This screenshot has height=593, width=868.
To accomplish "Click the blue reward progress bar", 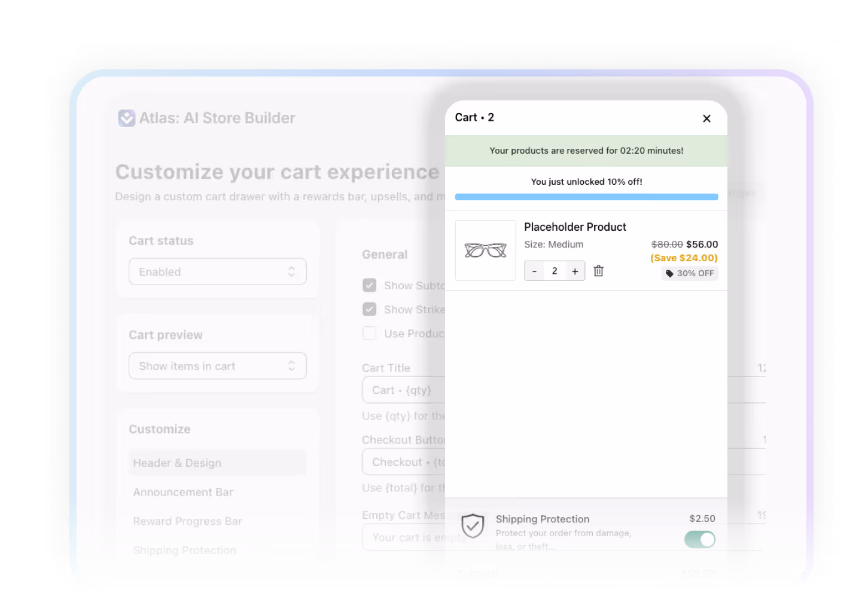I will point(586,197).
